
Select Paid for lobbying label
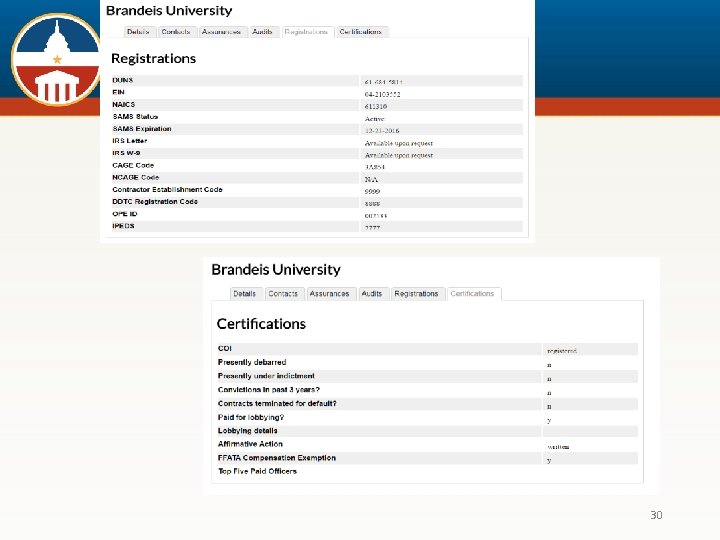pos(251,417)
